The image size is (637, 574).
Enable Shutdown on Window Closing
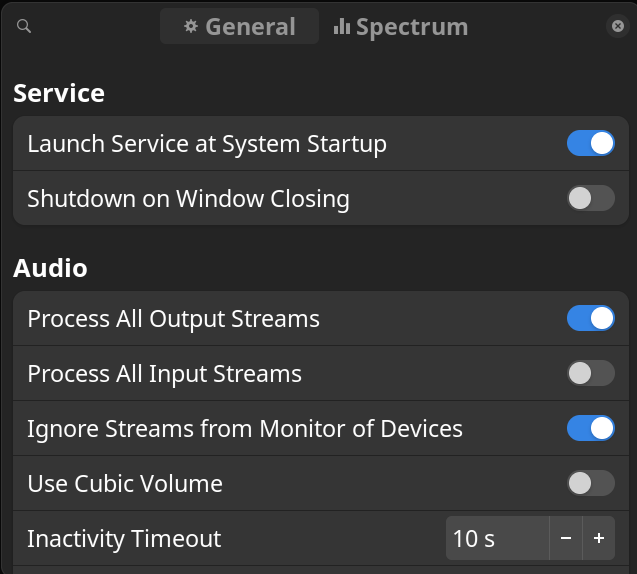[x=590, y=199]
